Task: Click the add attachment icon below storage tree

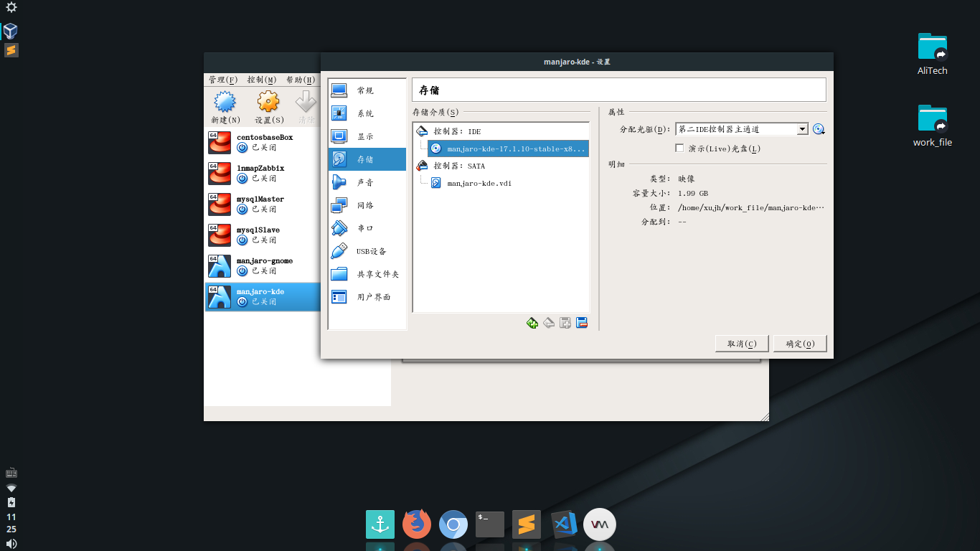Action: click(565, 323)
